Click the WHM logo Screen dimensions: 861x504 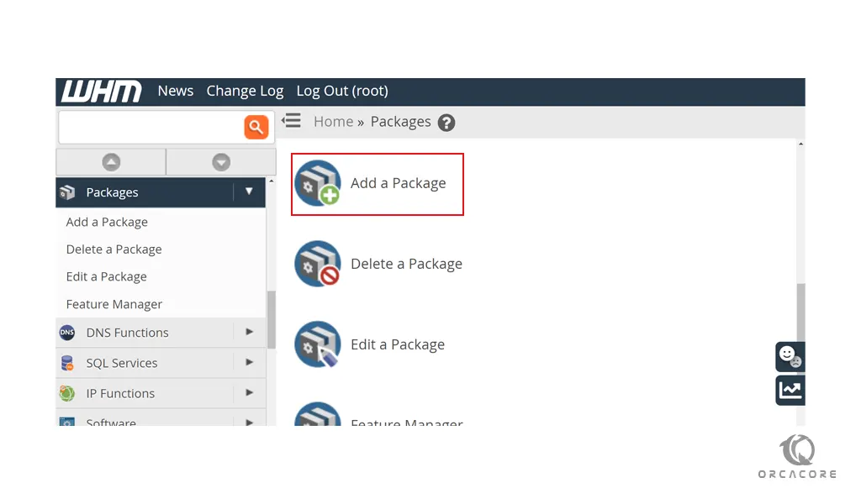(102, 91)
